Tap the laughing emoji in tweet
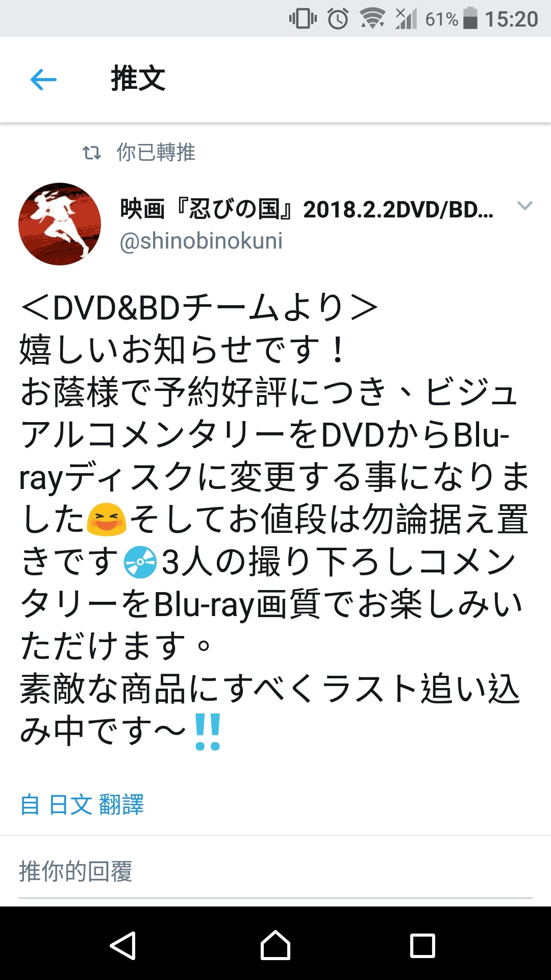 pyautogui.click(x=106, y=520)
